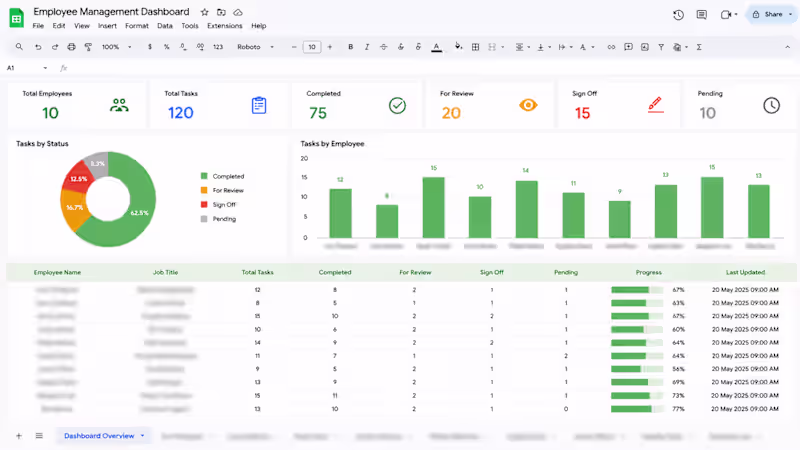800x450 pixels.
Task: Increase the font size
Action: pyautogui.click(x=330, y=47)
